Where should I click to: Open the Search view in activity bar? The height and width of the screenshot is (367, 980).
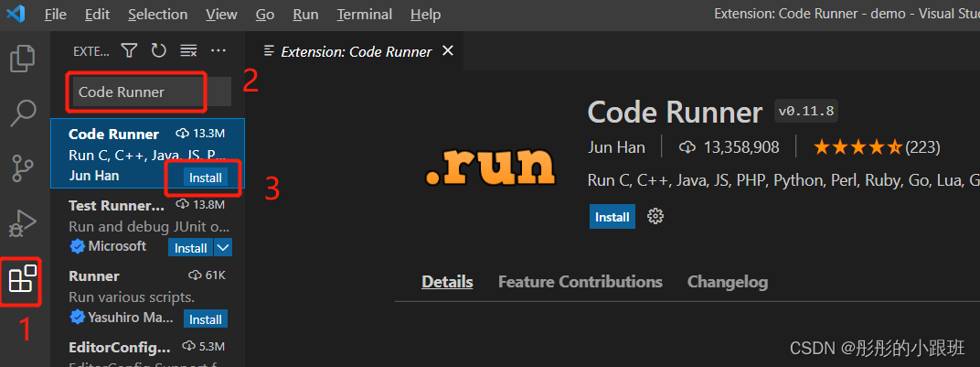[23, 113]
